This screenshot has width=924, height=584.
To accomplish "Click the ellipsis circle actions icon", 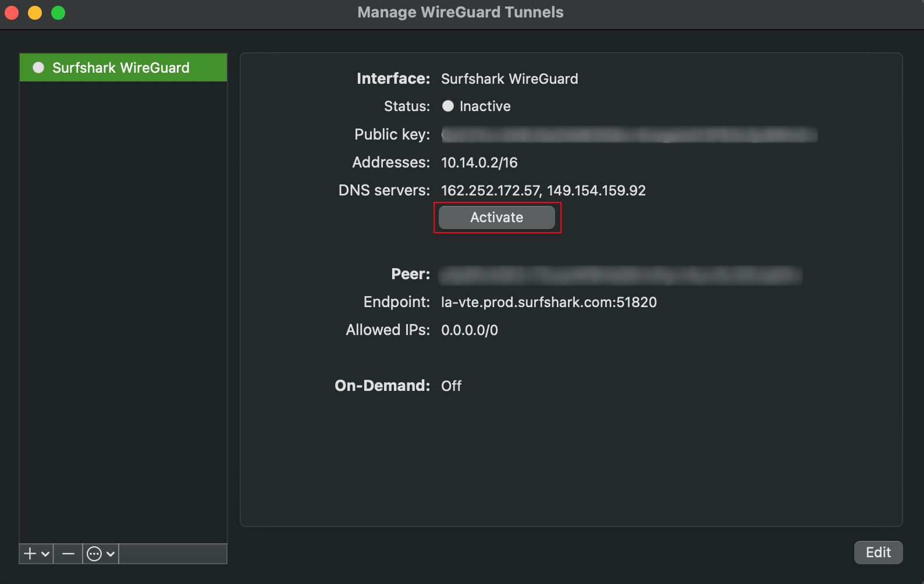I will pos(94,554).
